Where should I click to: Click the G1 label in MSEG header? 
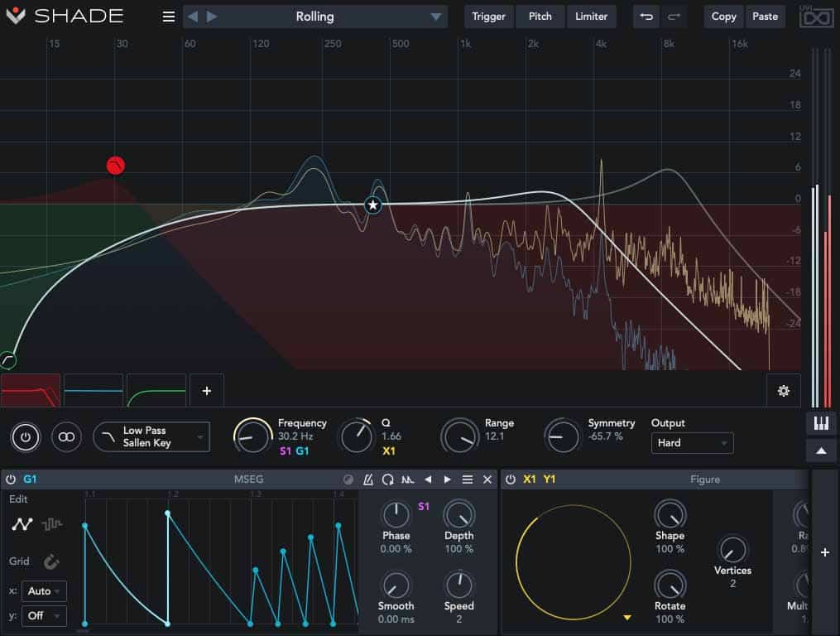click(30, 479)
